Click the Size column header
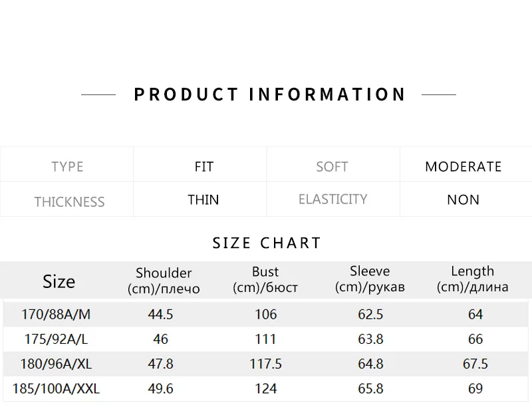Viewport: 532px width, 417px height. click(59, 281)
